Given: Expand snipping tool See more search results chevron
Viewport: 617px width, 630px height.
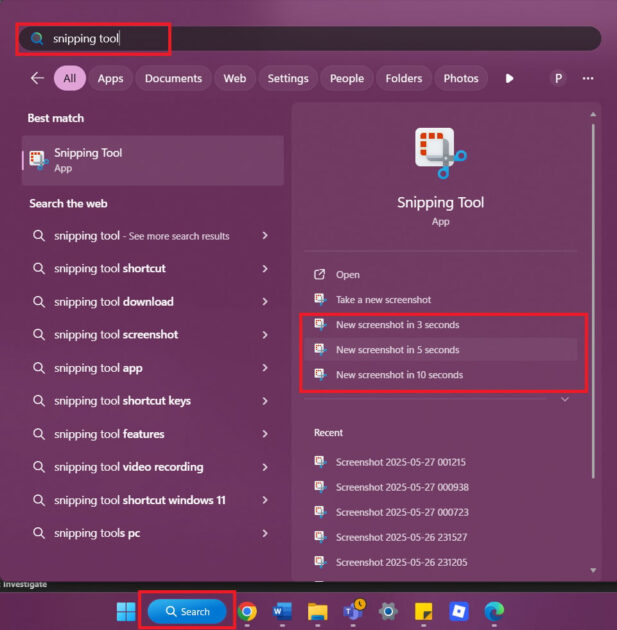Looking at the screenshot, I should pyautogui.click(x=265, y=235).
